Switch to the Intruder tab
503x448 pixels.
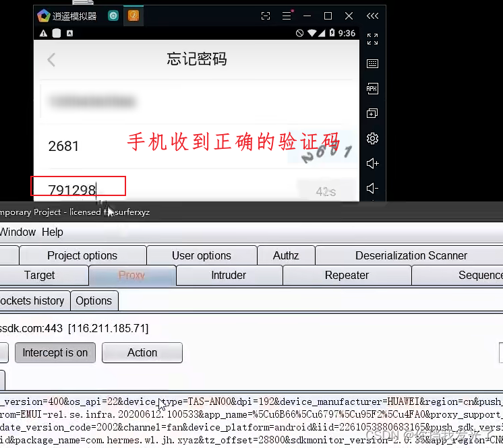229,275
